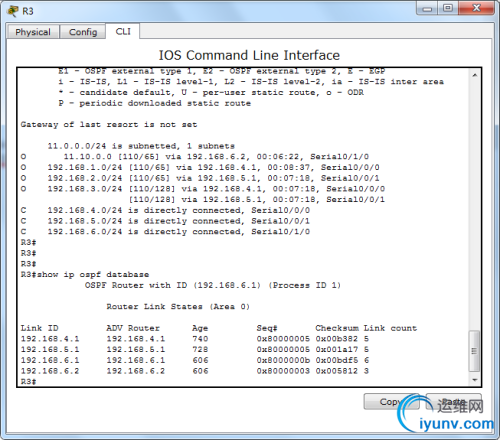Click ADV Router 192.168.6.2 entry

(x=136, y=371)
